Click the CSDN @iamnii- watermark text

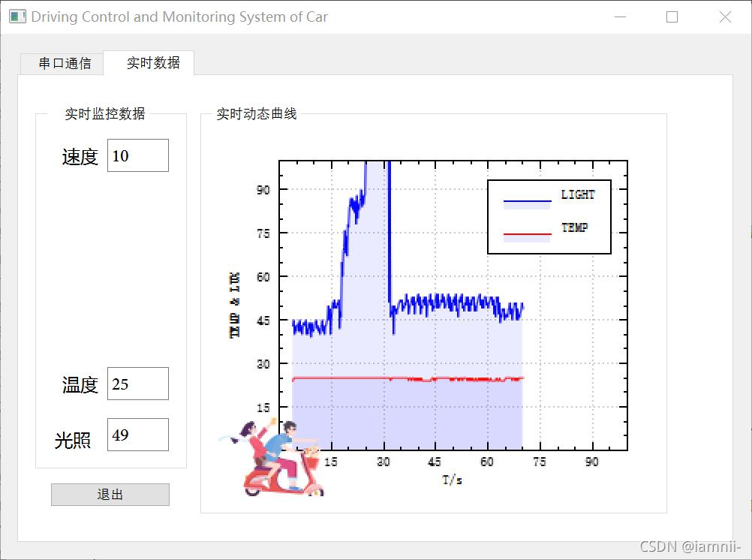(x=689, y=546)
